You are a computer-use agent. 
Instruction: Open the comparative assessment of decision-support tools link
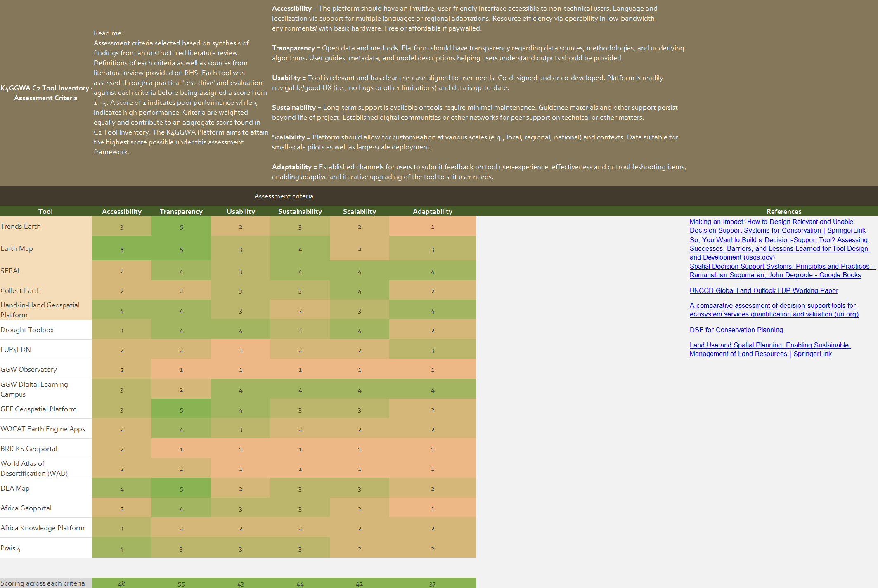point(774,310)
